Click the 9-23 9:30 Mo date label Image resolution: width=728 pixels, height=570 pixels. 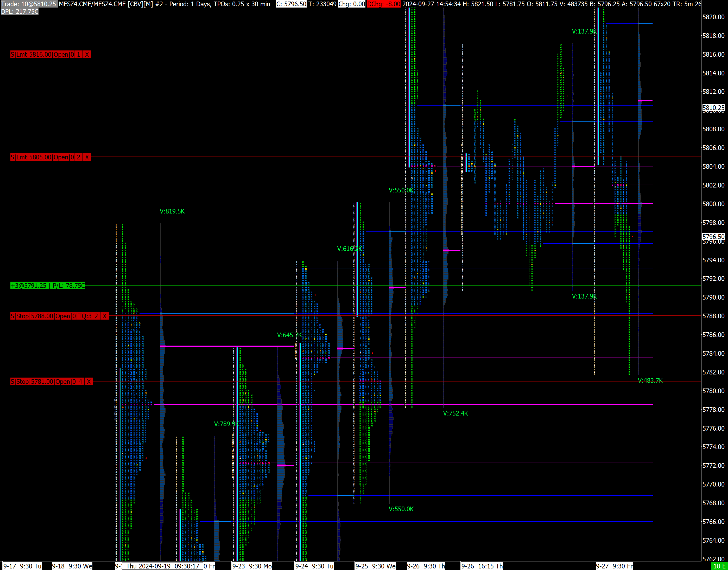(x=252, y=566)
